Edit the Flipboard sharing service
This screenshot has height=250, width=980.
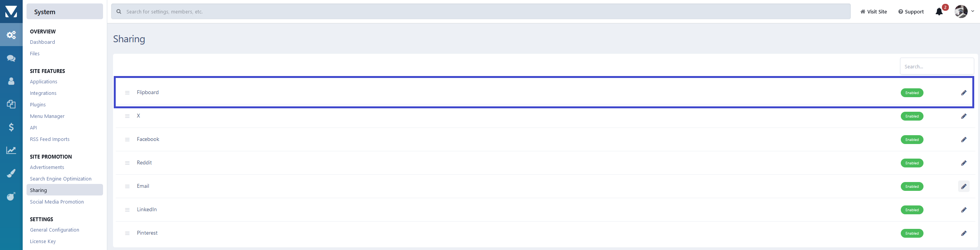point(963,93)
